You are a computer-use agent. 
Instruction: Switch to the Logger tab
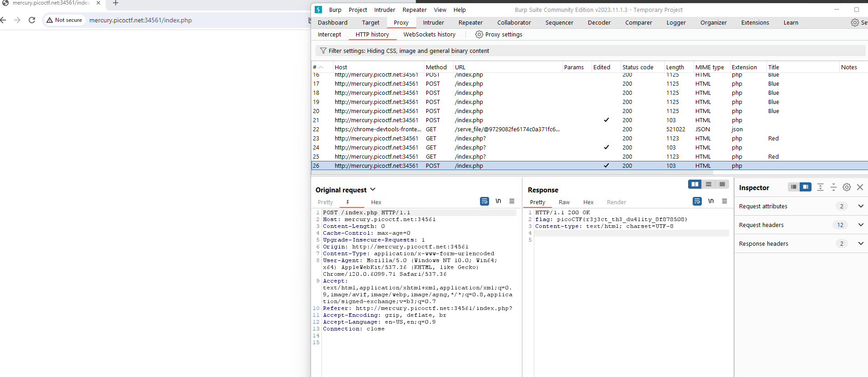tap(676, 22)
